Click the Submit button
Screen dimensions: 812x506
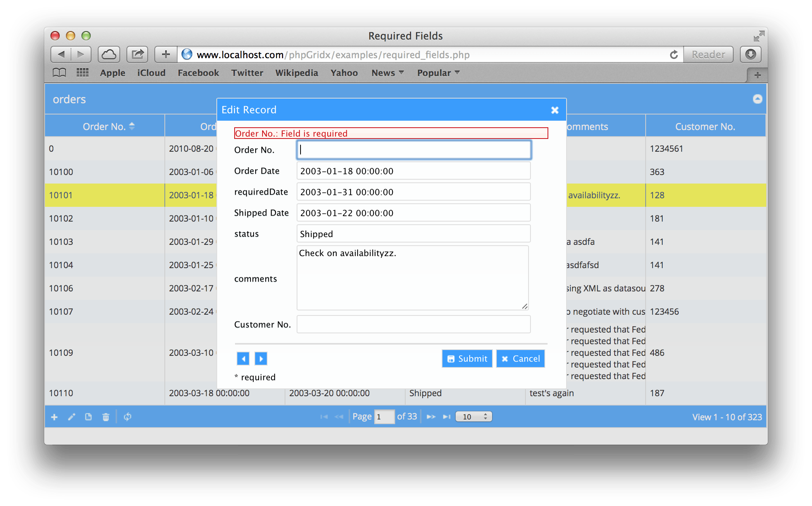point(467,359)
